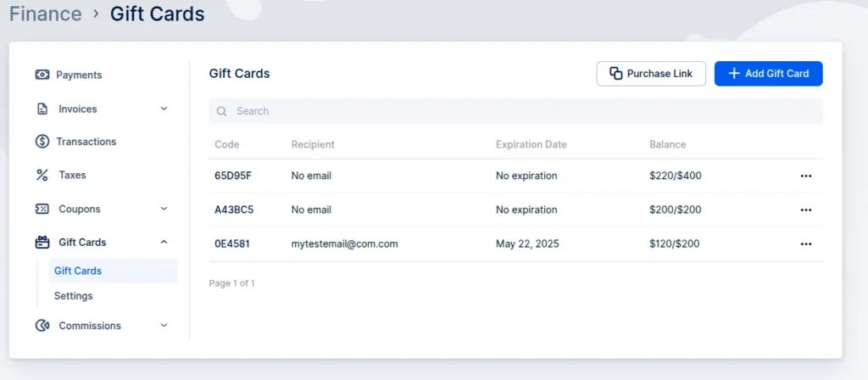Image resolution: width=868 pixels, height=380 pixels.
Task: Click the Invoices document icon
Action: coord(42,109)
